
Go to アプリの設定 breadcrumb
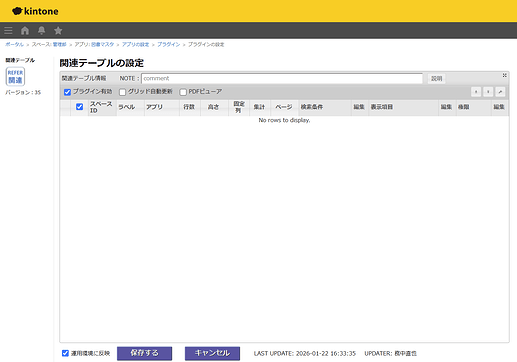click(x=135, y=44)
